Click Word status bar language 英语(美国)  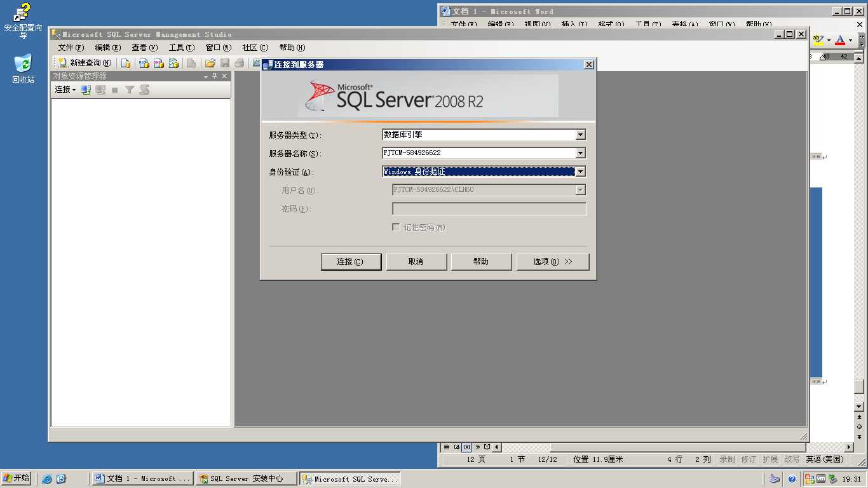pos(825,459)
